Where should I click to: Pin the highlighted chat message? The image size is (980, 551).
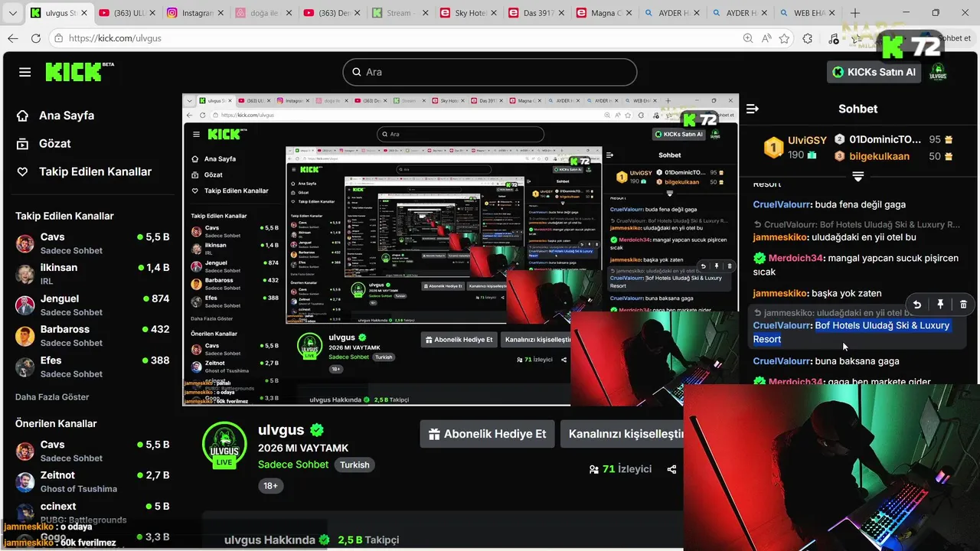point(940,305)
